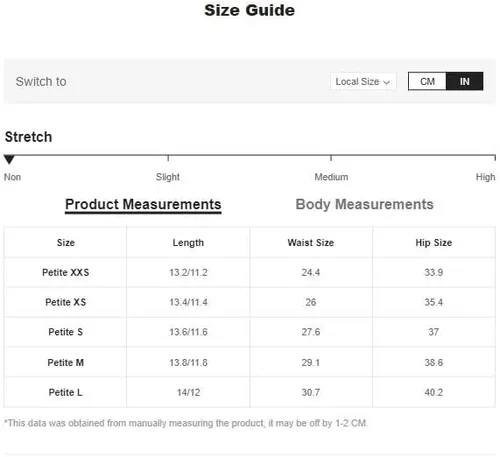Switch units to CM
This screenshot has height=457, width=500.
pyautogui.click(x=427, y=81)
